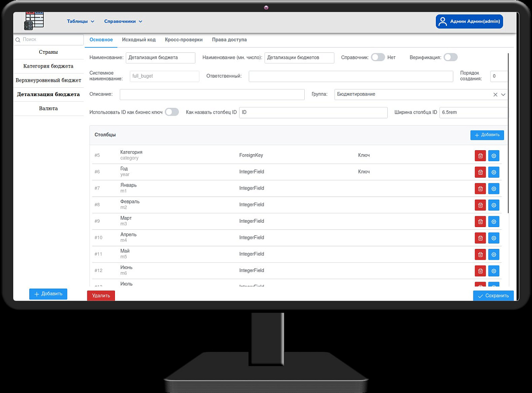Delete the Май column row
This screenshot has height=393, width=532.
pos(480,255)
